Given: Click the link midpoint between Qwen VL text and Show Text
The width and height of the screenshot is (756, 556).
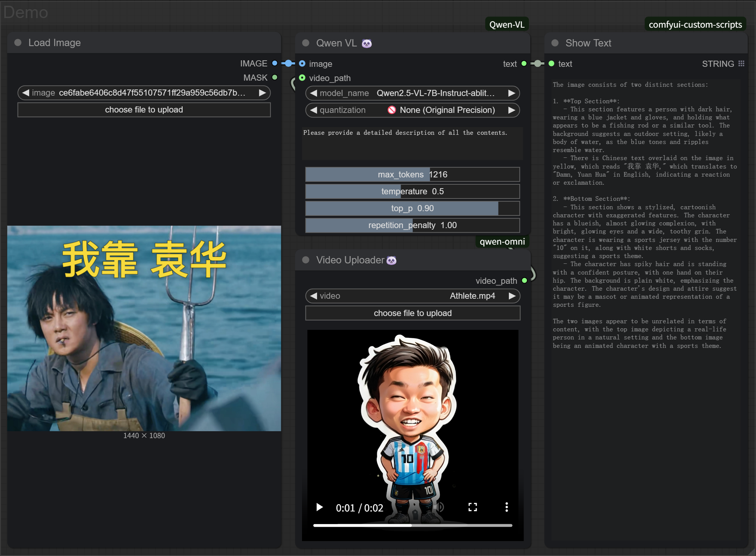Looking at the screenshot, I should tap(538, 64).
